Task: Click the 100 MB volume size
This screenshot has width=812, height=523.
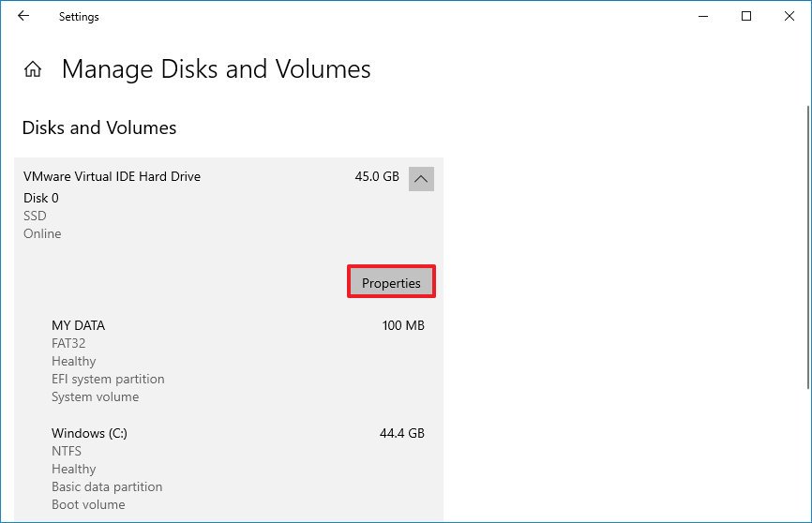Action: point(403,325)
